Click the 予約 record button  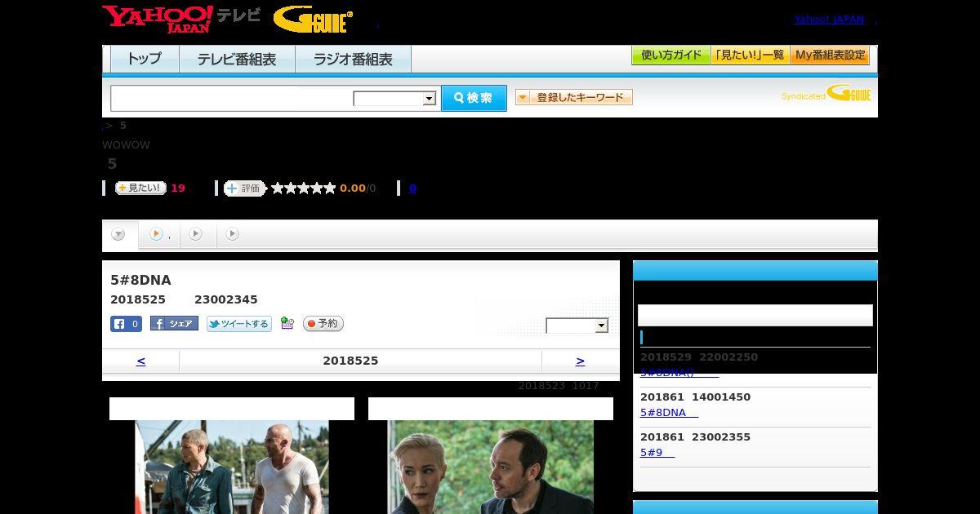323,324
